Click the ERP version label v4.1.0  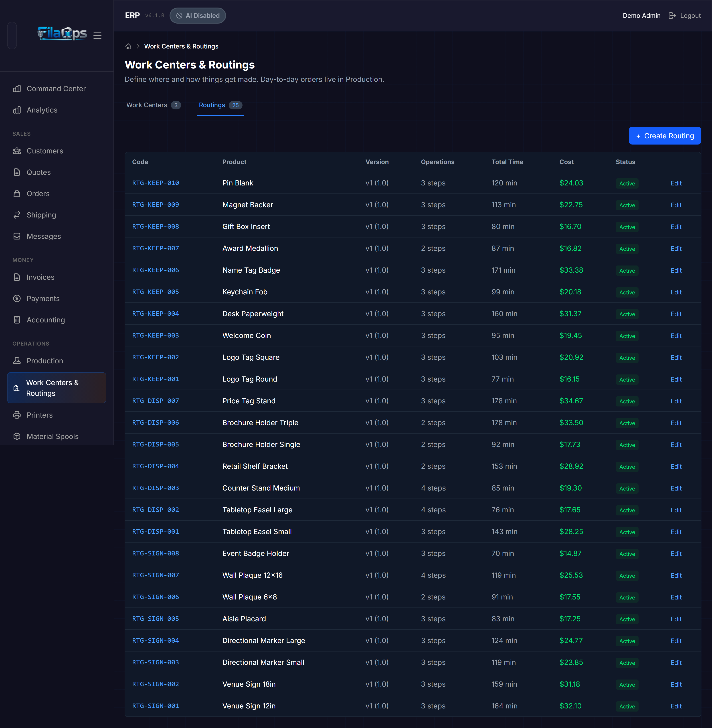154,16
